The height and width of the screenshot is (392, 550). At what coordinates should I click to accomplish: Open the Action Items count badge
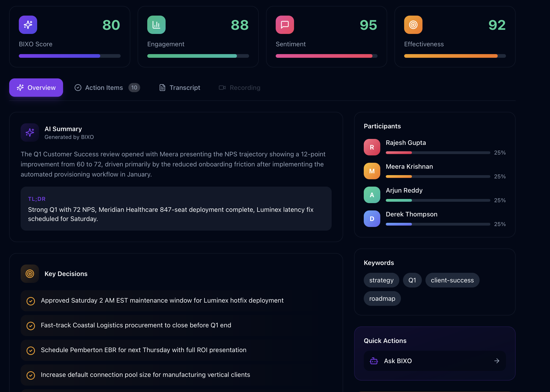click(x=134, y=87)
